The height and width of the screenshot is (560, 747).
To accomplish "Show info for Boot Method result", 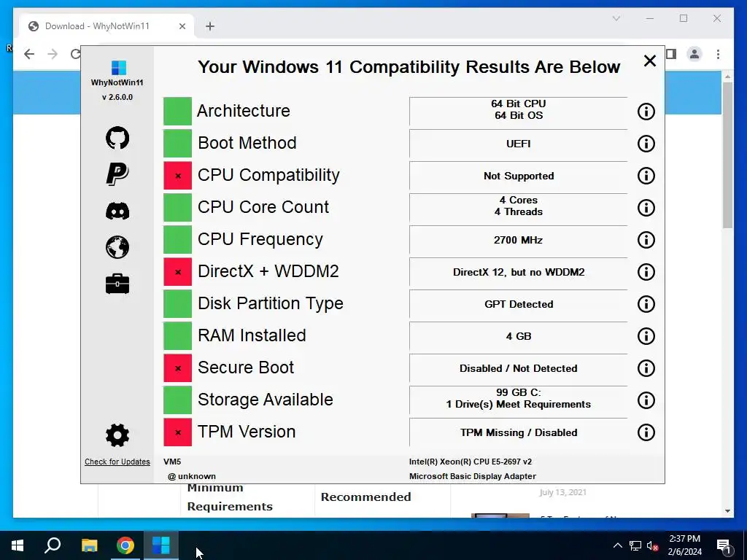I will point(646,144).
